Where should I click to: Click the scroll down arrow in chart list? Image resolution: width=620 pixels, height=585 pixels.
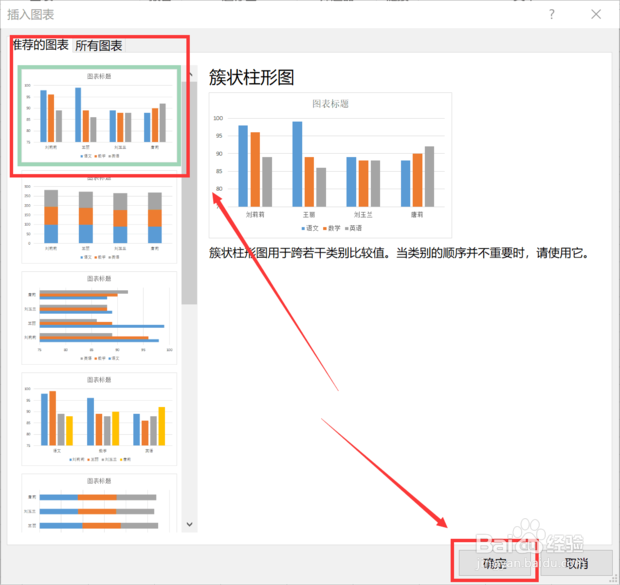point(189,524)
